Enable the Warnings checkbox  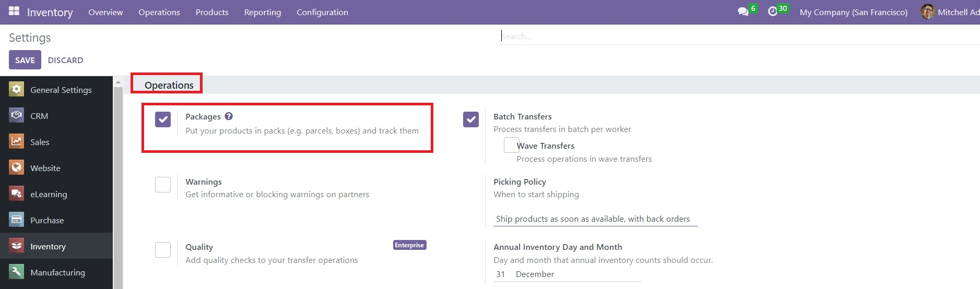[x=163, y=185]
